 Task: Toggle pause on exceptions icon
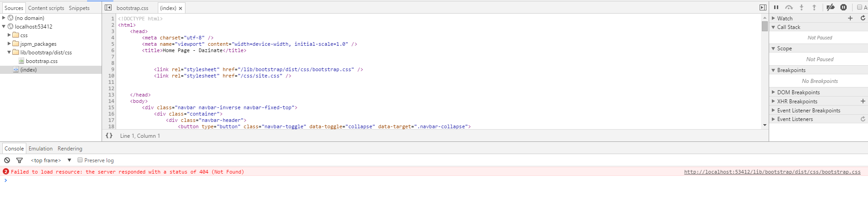click(x=844, y=7)
